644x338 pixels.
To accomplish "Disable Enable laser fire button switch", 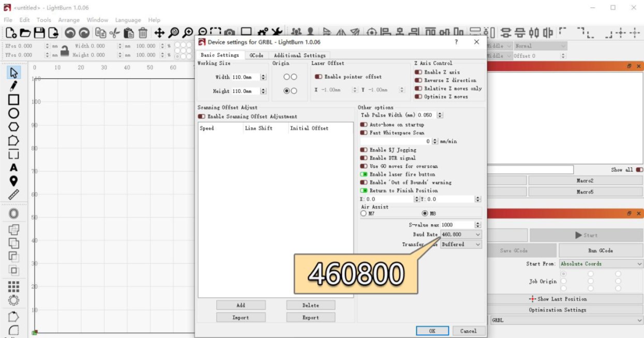I will click(364, 174).
